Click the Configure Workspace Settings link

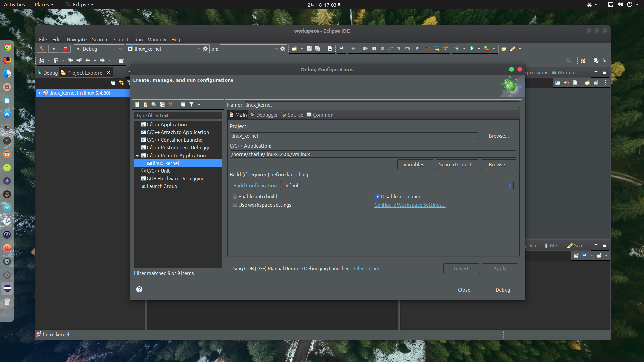click(x=410, y=205)
